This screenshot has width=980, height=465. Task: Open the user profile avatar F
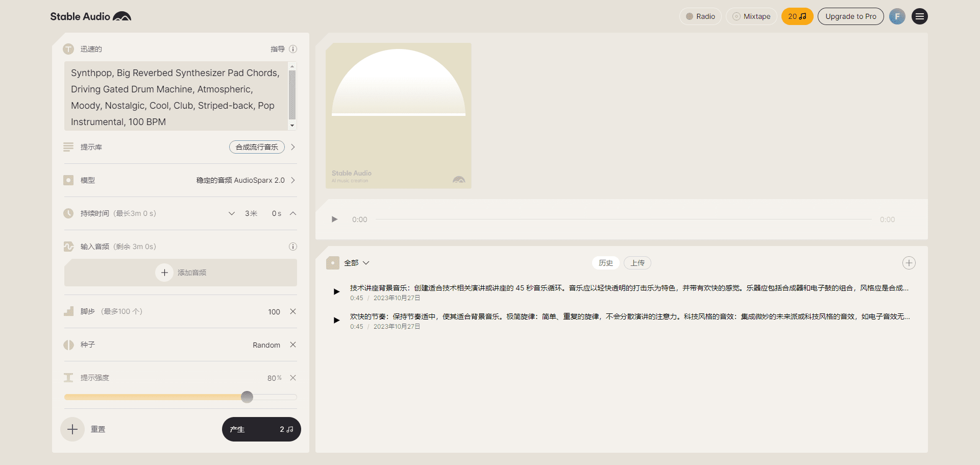(x=897, y=16)
